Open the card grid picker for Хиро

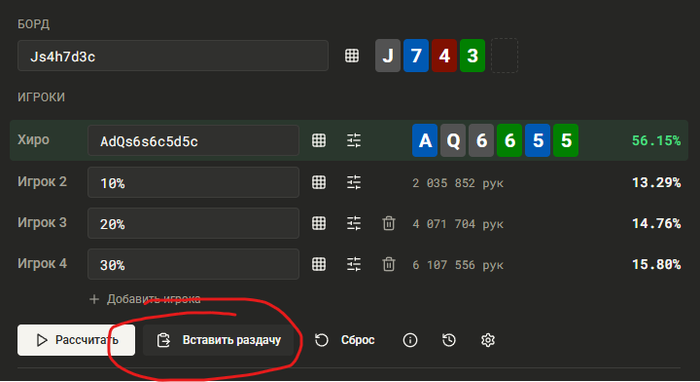pyautogui.click(x=319, y=141)
